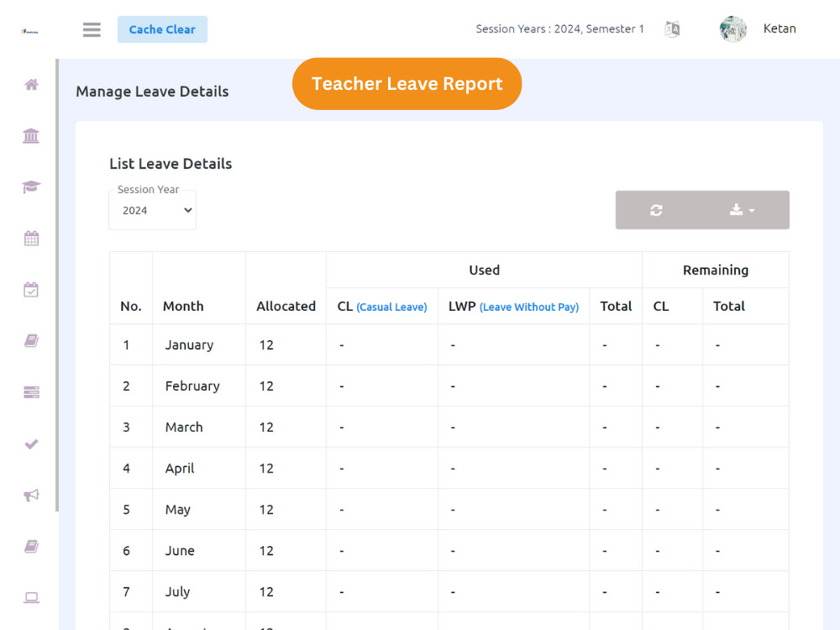Select the calendar-check sidebar icon
This screenshot has width=840, height=630.
pyautogui.click(x=31, y=289)
